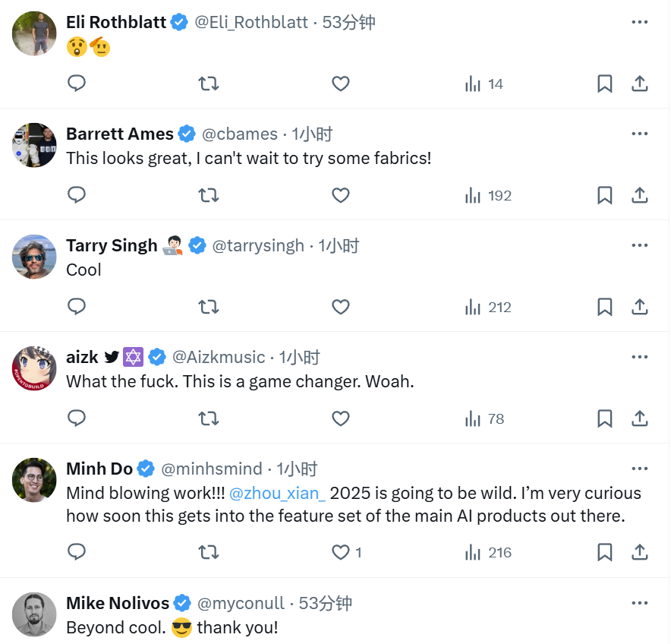The width and height of the screenshot is (671, 644).
Task: Open more options menu on aizk's tweet
Action: tap(640, 357)
